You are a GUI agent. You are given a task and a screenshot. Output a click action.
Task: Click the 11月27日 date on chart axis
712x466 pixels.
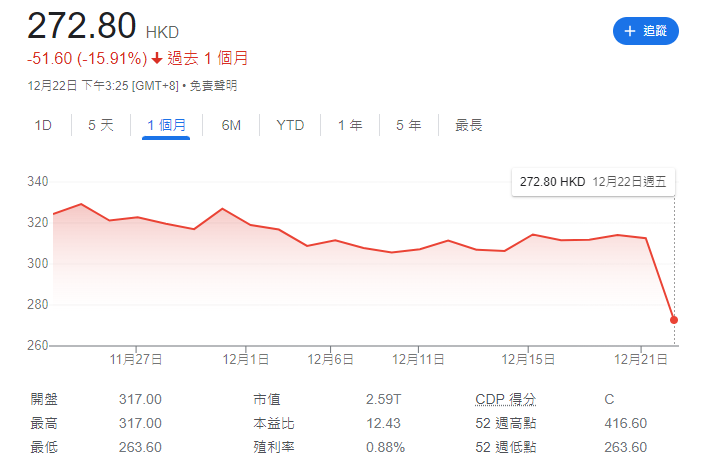136,359
